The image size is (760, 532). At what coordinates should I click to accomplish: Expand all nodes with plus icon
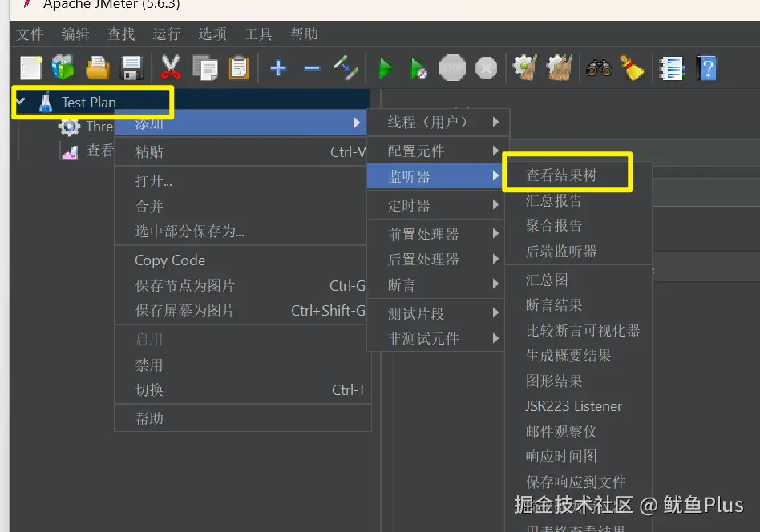[x=278, y=68]
